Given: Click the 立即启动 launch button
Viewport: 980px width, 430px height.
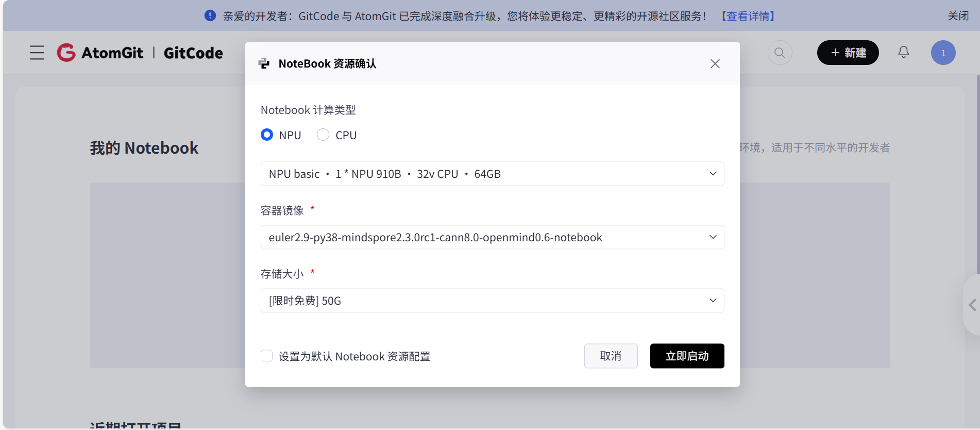Looking at the screenshot, I should pos(687,356).
